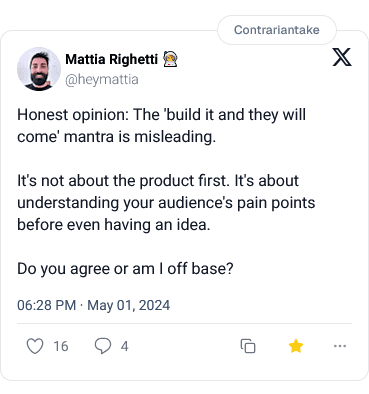Image resolution: width=369 pixels, height=394 pixels.
Task: Click the Mattia Righetti display name
Action: pos(111,59)
